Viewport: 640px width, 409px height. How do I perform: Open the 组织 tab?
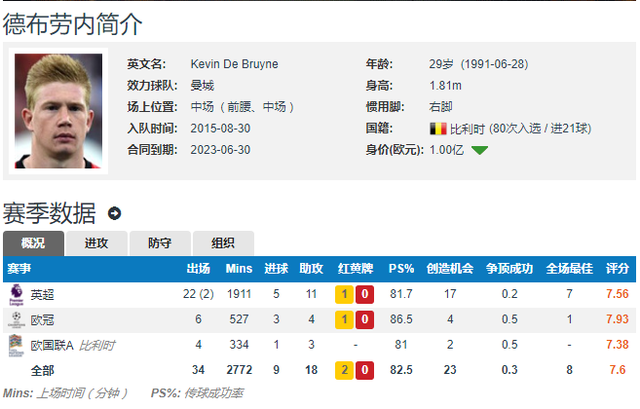click(222, 243)
